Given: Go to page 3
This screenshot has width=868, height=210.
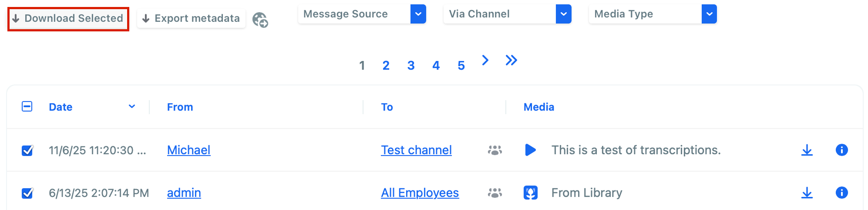Looking at the screenshot, I should click(x=411, y=65).
